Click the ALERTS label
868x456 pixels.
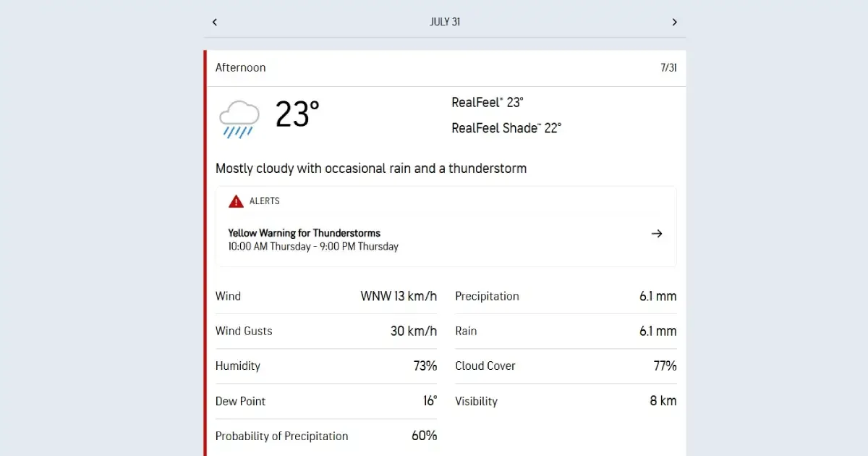[x=265, y=201]
